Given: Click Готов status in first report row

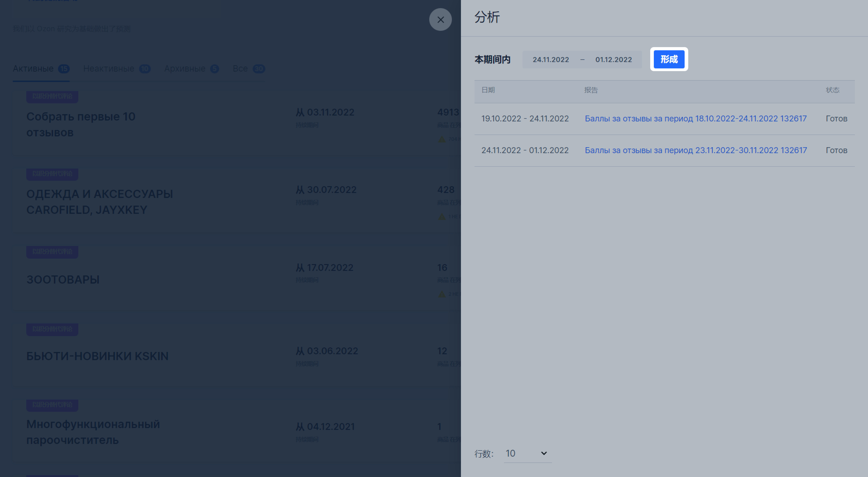Looking at the screenshot, I should [836, 119].
